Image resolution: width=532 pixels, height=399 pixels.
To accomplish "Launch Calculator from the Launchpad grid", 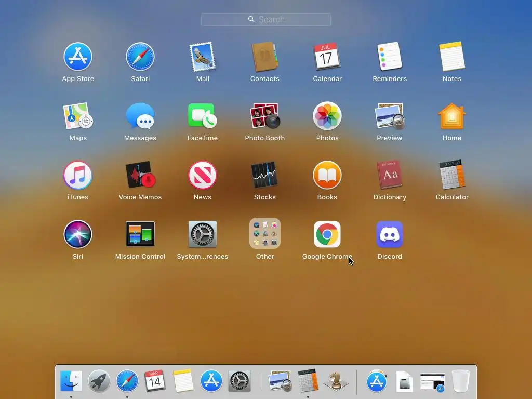I will pos(452,175).
